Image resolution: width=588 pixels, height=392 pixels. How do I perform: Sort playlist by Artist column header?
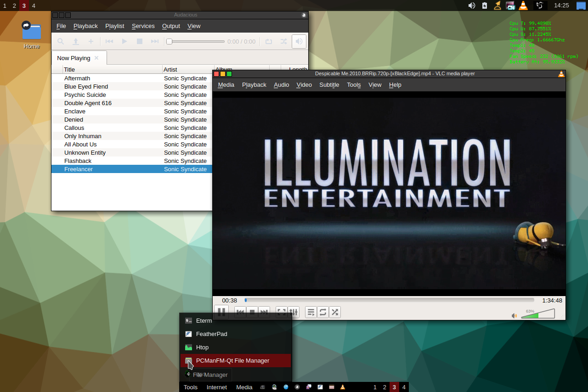[188, 69]
